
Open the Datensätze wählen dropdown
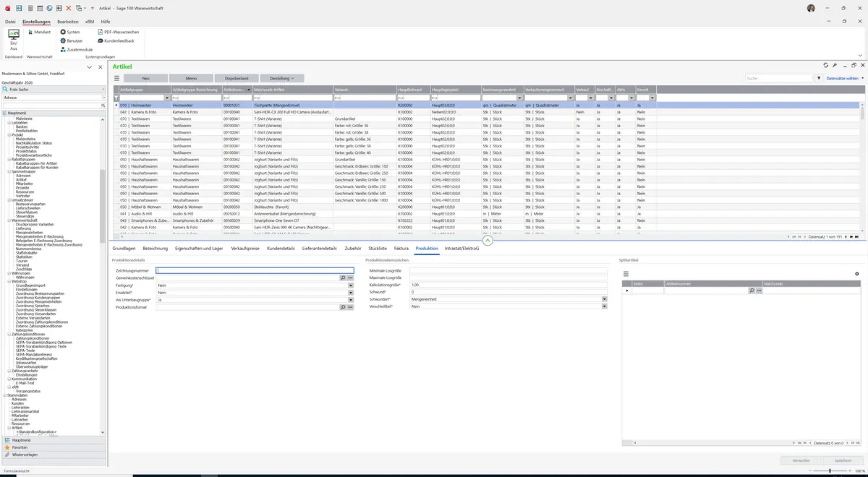point(845,78)
